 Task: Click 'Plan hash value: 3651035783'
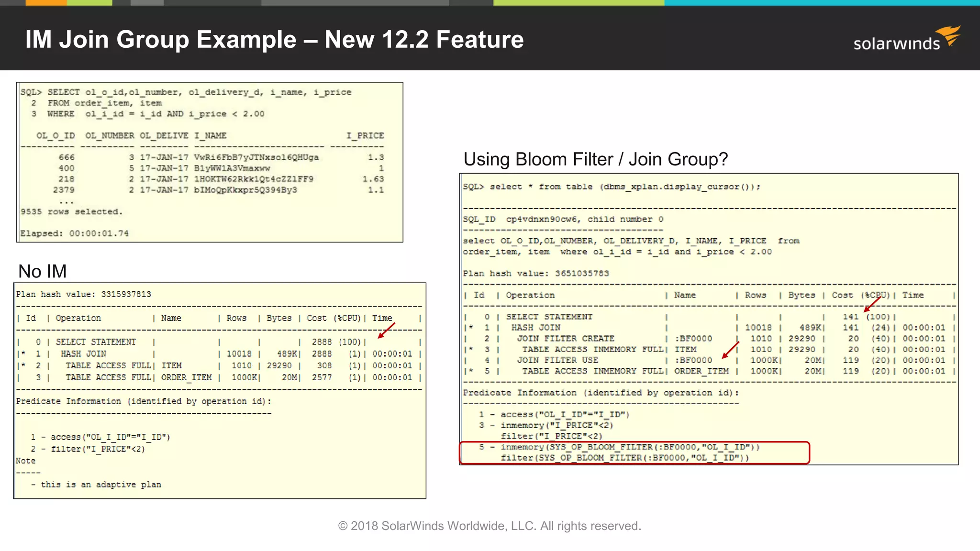pos(536,274)
